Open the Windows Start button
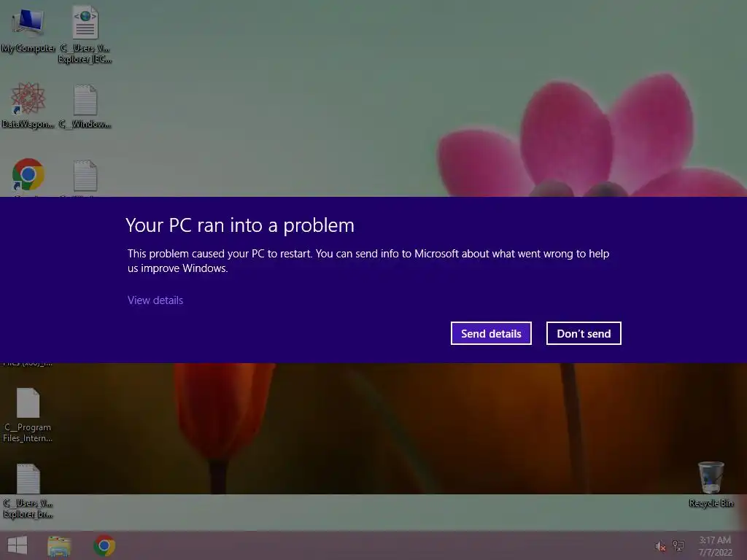Image resolution: width=747 pixels, height=560 pixels. point(18,545)
